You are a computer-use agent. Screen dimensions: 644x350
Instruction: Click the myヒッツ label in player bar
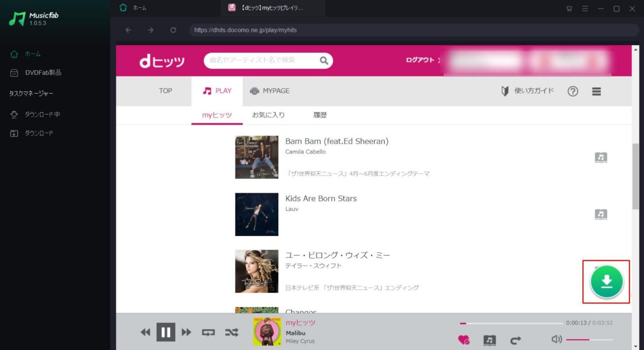coord(301,323)
